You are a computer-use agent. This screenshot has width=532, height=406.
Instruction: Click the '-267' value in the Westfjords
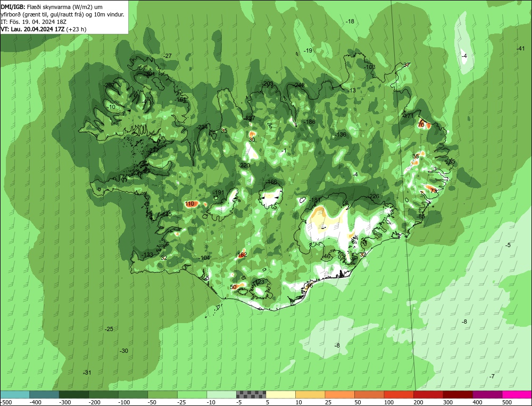109,85
